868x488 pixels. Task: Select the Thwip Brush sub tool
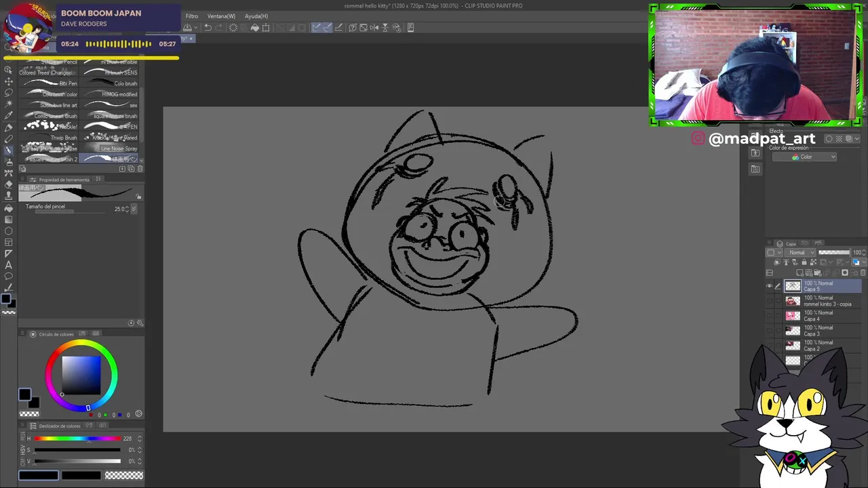49,138
